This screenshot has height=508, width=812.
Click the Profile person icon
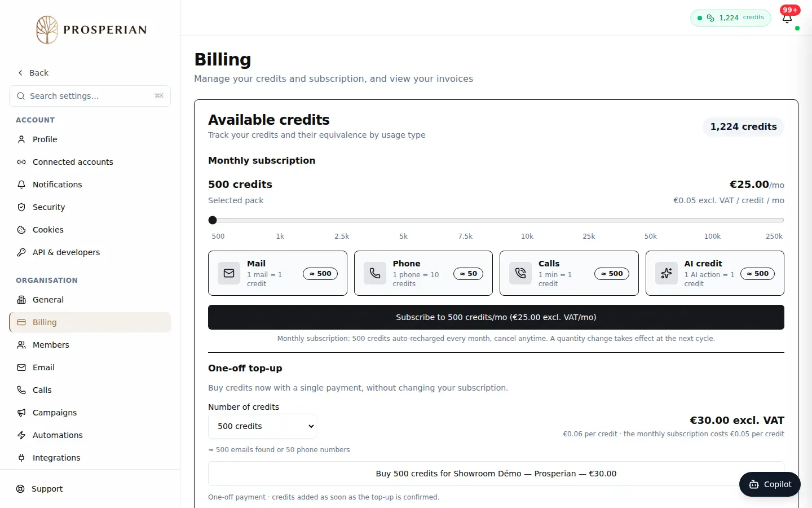click(21, 139)
